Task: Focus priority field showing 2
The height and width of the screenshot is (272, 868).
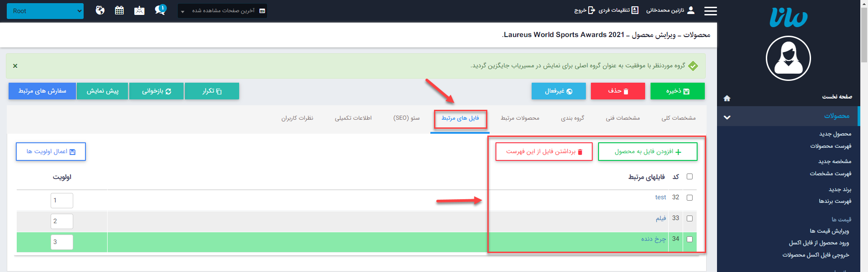Action: coord(62,221)
